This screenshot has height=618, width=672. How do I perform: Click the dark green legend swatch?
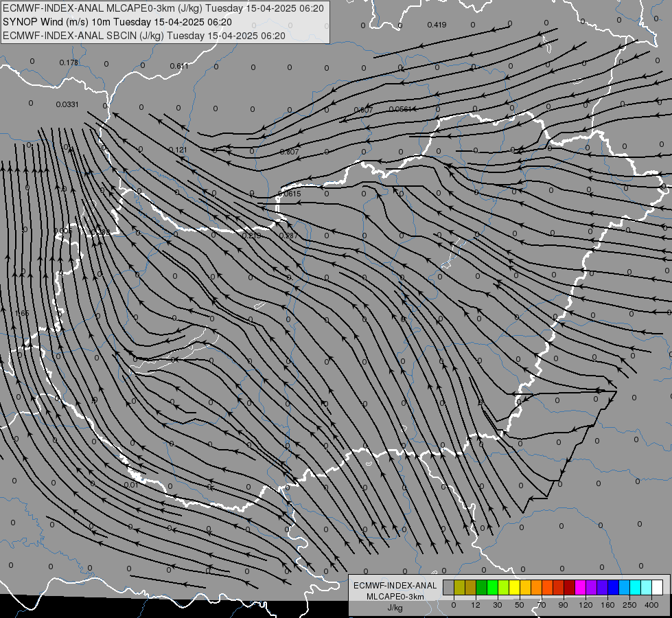point(482,588)
